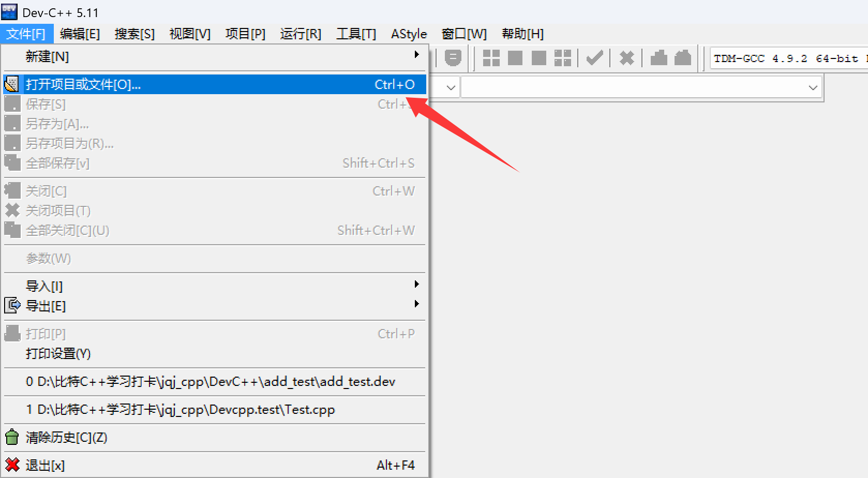
Task: Open the 项目[P] menu
Action: [245, 34]
